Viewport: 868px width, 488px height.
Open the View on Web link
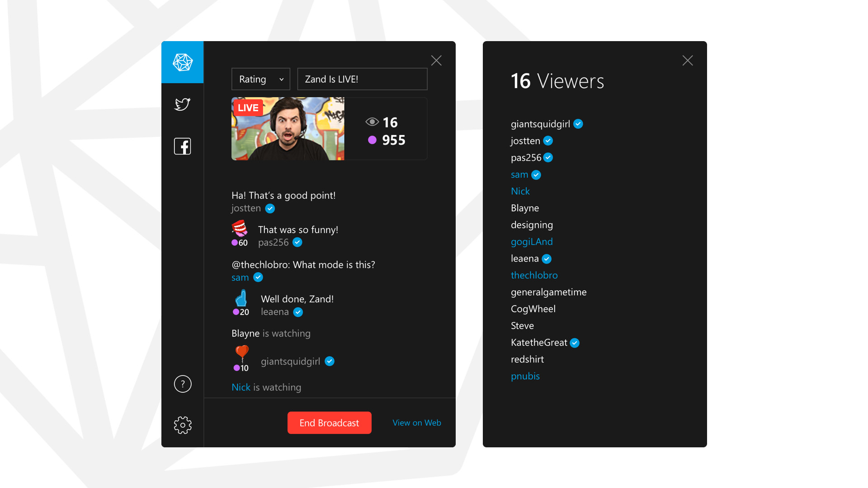416,422
